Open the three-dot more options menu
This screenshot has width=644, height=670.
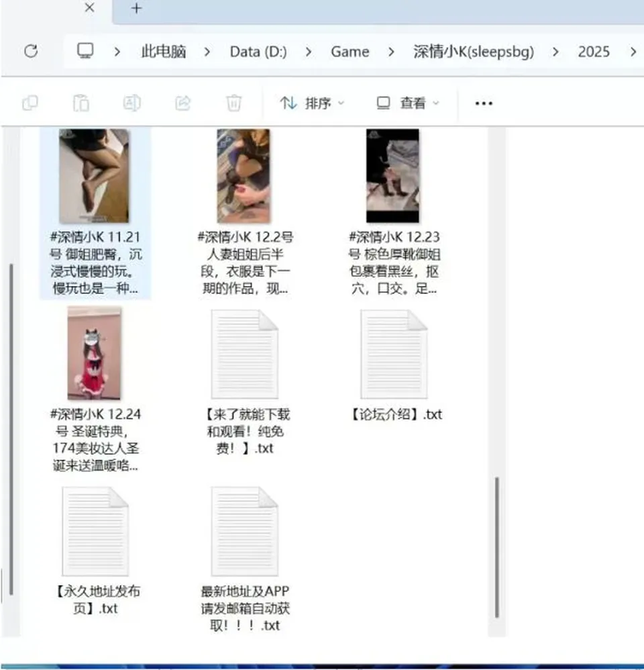click(484, 103)
